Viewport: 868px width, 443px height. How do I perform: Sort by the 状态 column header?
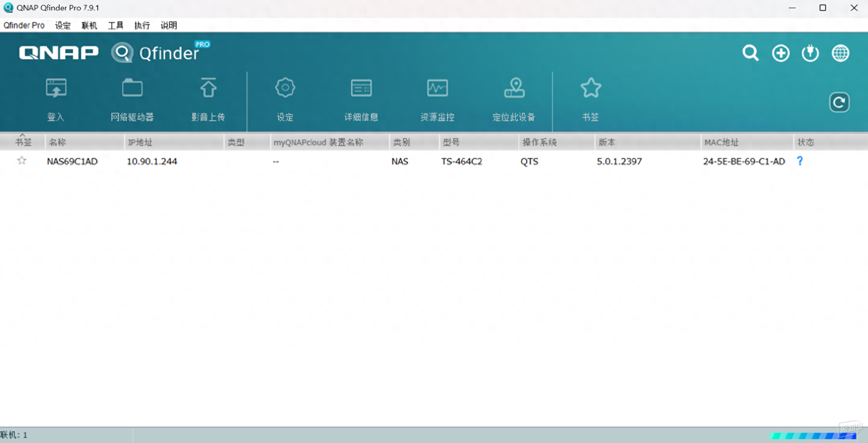tap(831, 142)
